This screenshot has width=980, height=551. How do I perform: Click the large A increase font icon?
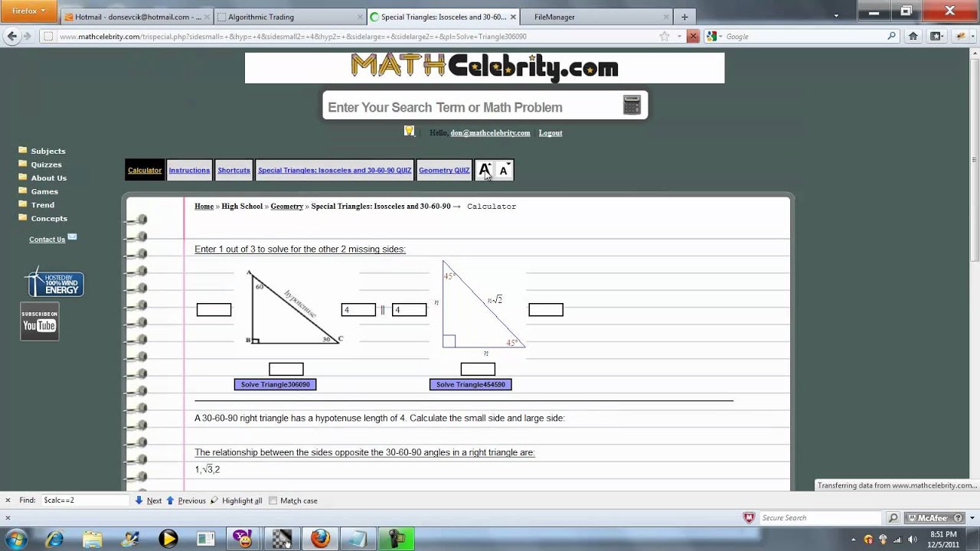(x=485, y=170)
